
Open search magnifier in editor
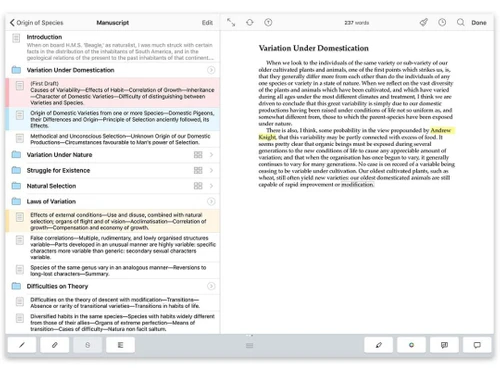[461, 22]
